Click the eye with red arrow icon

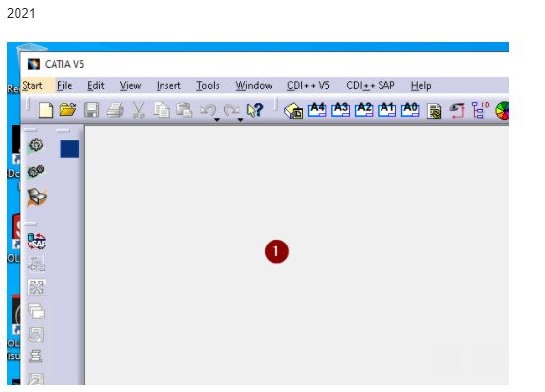pos(457,111)
